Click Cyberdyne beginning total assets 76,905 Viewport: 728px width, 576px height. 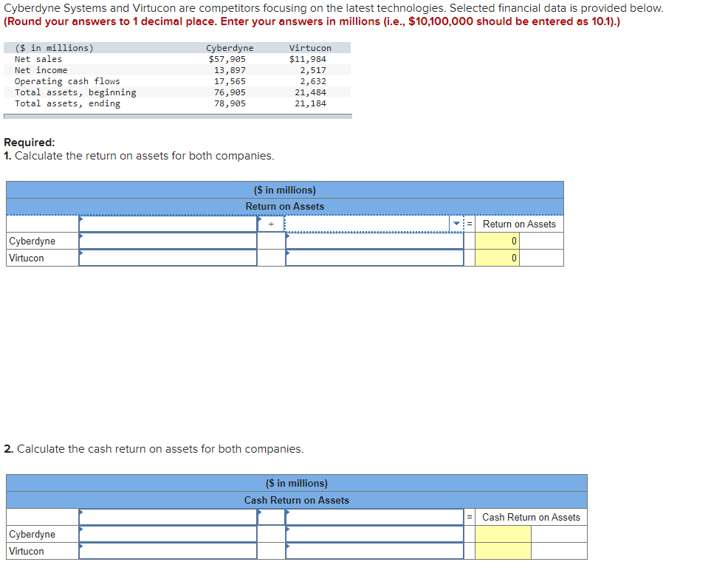click(230, 92)
